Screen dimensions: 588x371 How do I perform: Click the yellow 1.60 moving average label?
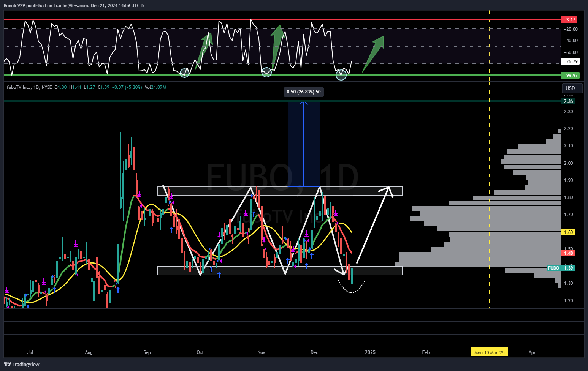[568, 232]
